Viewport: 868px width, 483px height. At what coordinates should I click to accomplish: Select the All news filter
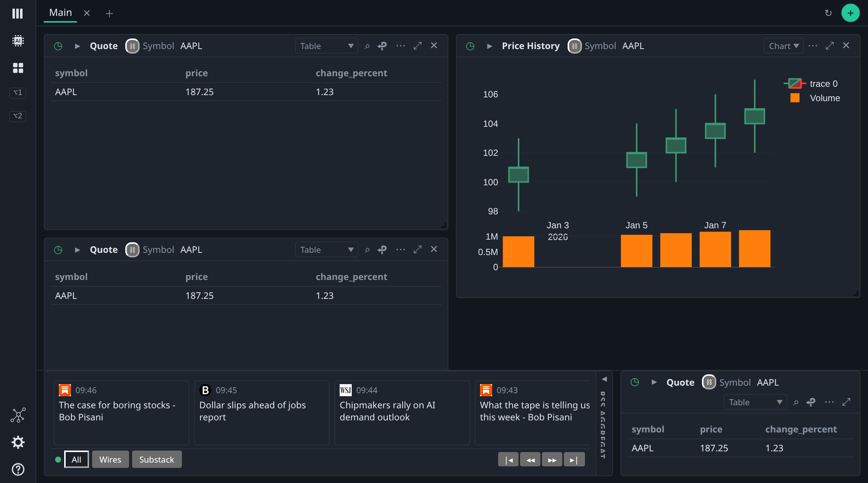point(77,459)
